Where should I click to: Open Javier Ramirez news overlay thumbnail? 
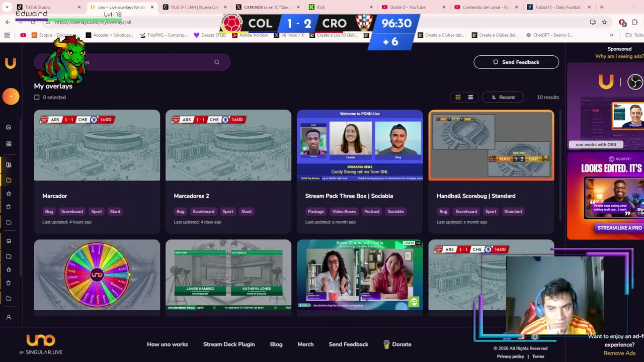click(228, 275)
